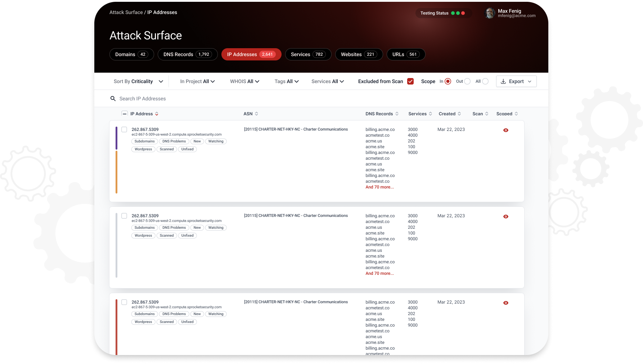Image resolution: width=643 pixels, height=364 pixels.
Task: Select Scope In radio button
Action: (x=448, y=81)
